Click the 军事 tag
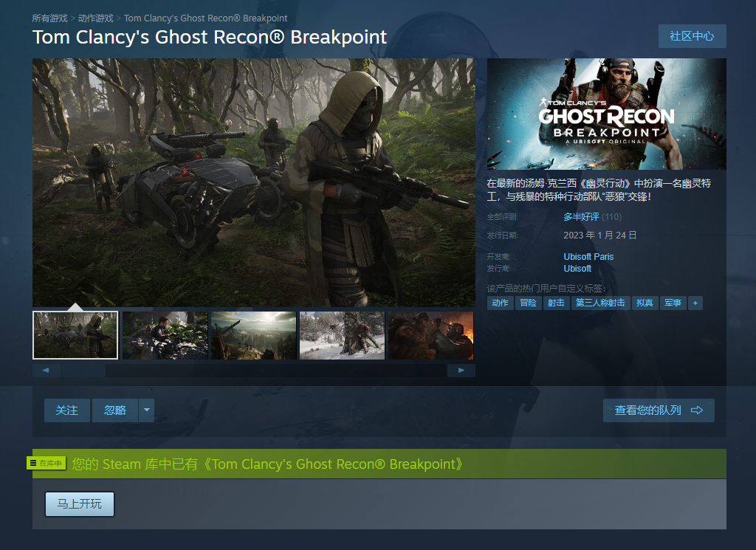Screen dimensions: 756x550 click(x=673, y=303)
